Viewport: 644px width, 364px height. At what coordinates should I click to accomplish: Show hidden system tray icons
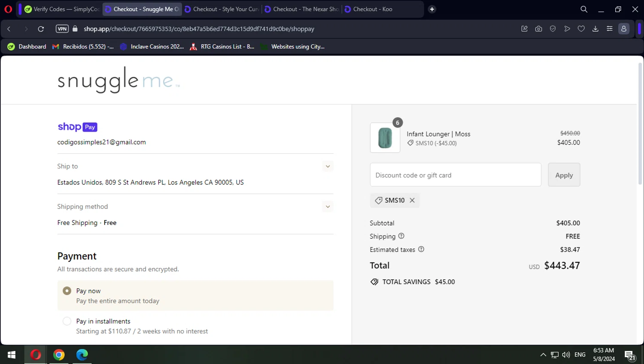point(543,355)
